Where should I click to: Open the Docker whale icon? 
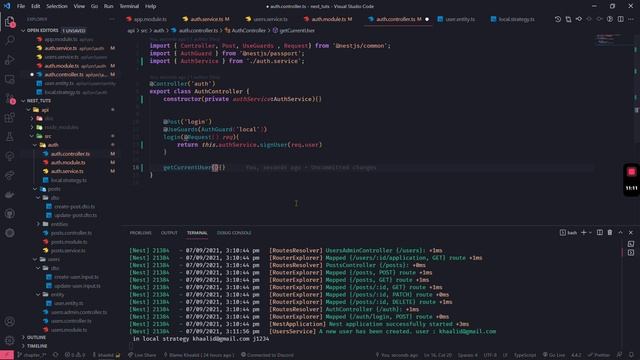[x=10, y=194]
